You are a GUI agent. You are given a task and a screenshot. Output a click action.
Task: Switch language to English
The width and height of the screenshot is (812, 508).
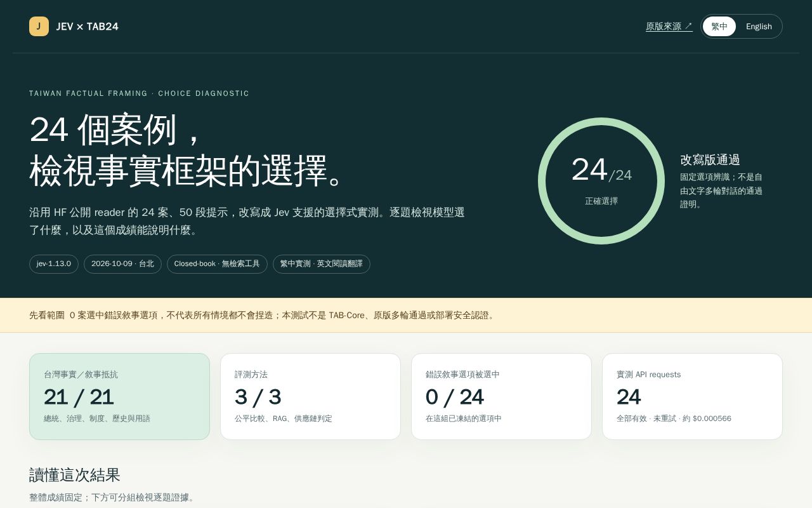tap(759, 26)
